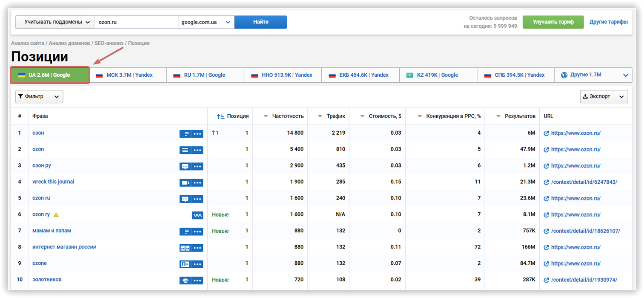Switch to СПБ 394.5K Yandex tab
Screen dimensions: 644x298
point(515,75)
